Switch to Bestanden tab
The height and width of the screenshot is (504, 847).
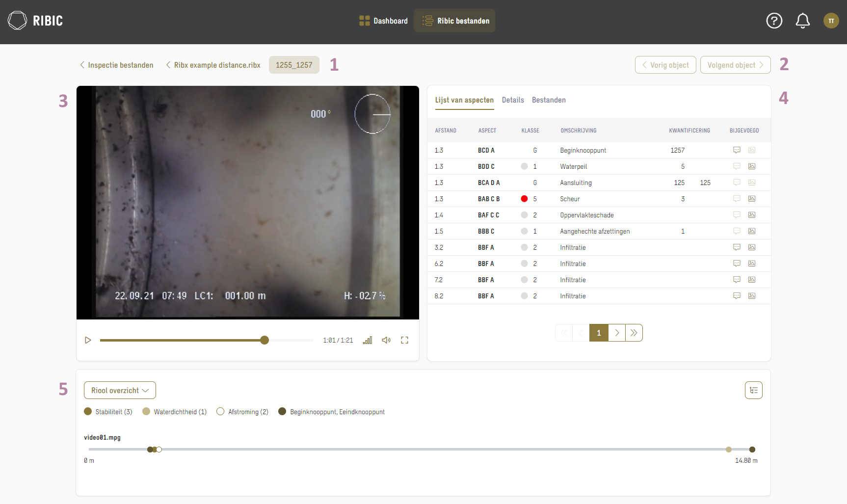[x=549, y=100]
